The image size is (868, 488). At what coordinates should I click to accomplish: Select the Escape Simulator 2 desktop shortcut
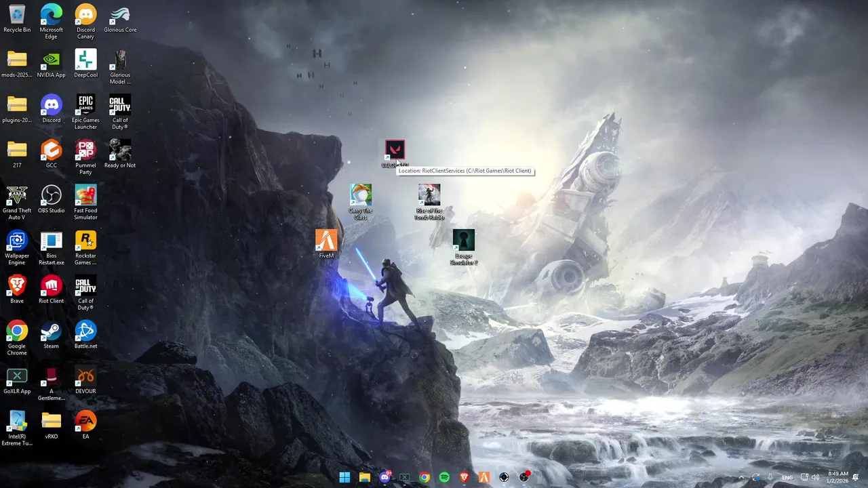pyautogui.click(x=464, y=248)
